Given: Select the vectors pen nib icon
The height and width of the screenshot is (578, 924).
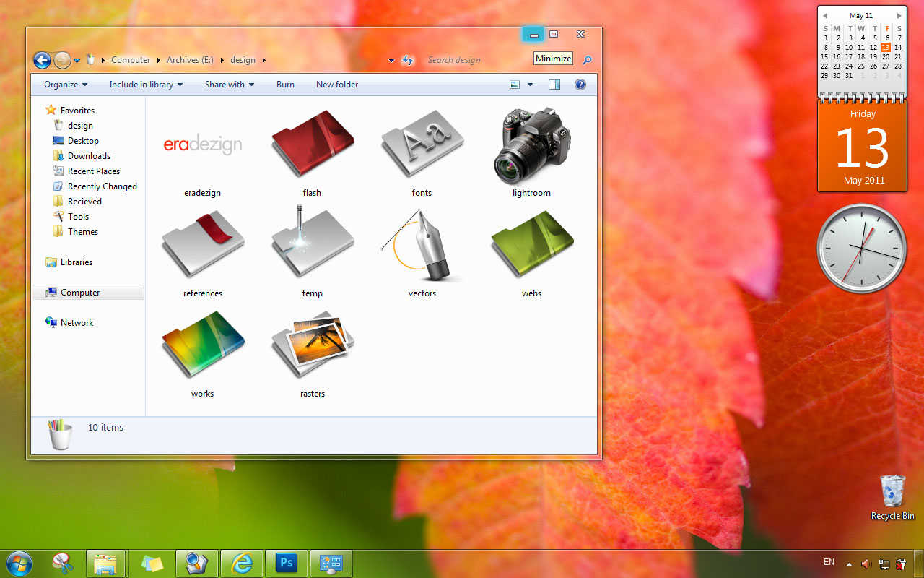Looking at the screenshot, I should point(422,244).
